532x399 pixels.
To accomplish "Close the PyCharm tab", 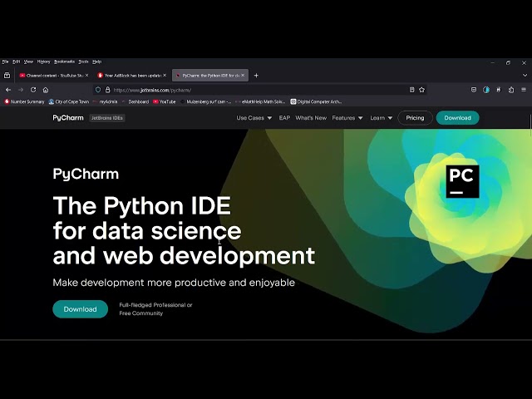I will point(243,76).
